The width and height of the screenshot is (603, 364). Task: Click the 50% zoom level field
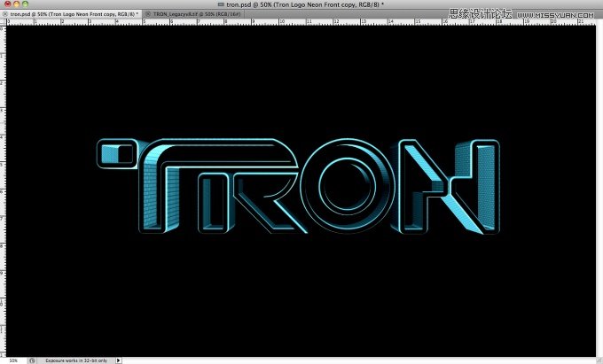(13, 360)
